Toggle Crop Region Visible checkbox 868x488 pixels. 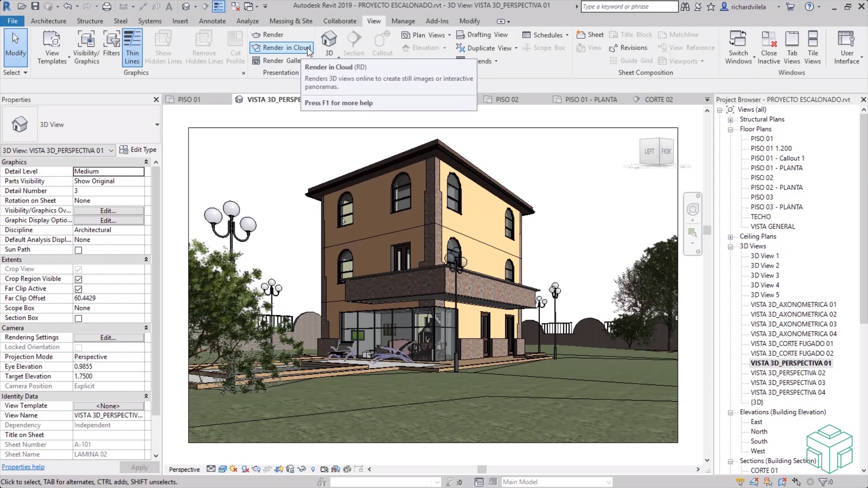(78, 279)
